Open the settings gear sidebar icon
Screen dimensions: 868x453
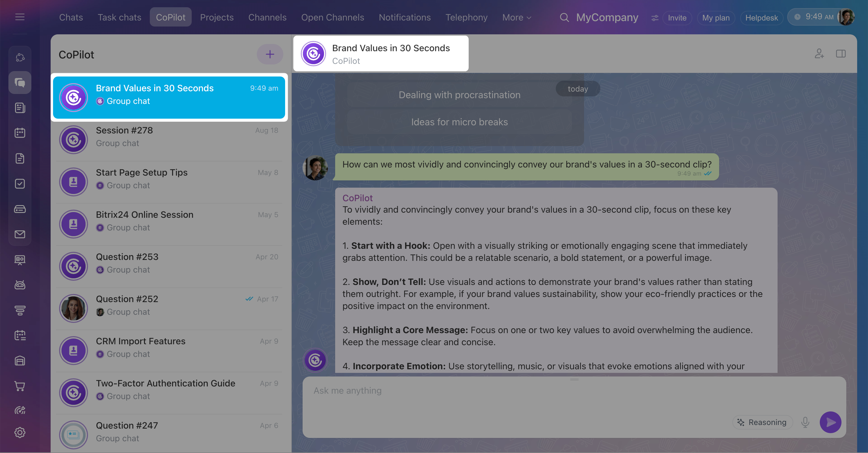(20, 433)
